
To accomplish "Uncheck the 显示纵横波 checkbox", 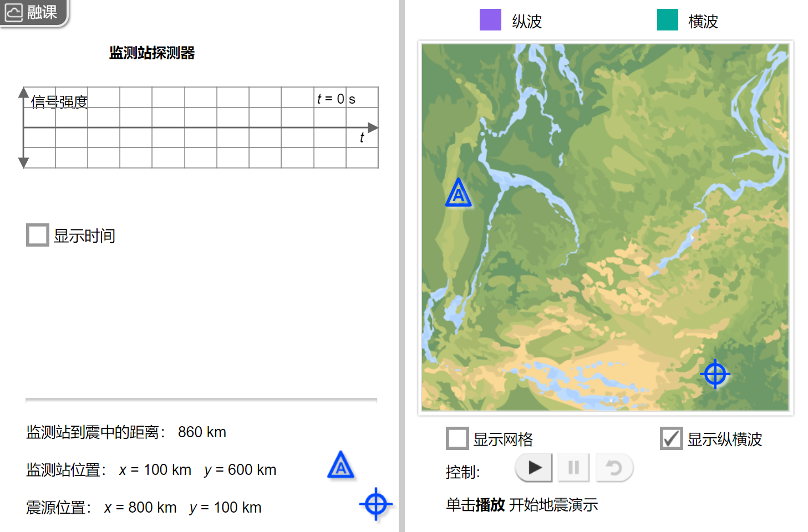I will pyautogui.click(x=671, y=438).
